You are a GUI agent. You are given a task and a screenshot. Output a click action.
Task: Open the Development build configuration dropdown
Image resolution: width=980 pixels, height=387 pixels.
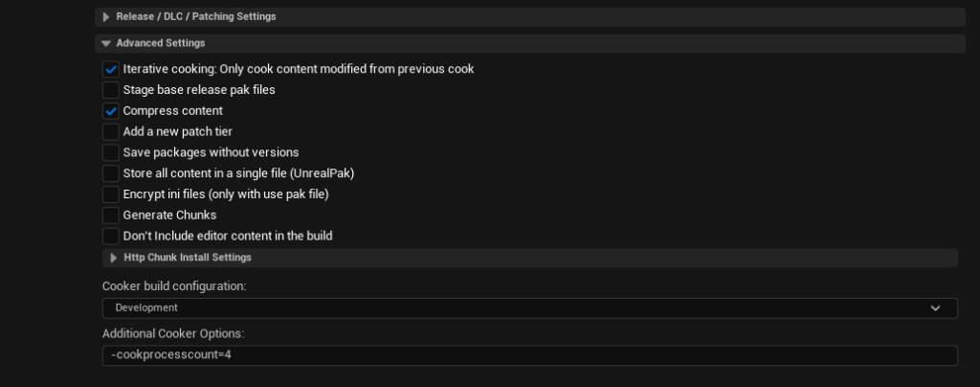[x=530, y=308]
